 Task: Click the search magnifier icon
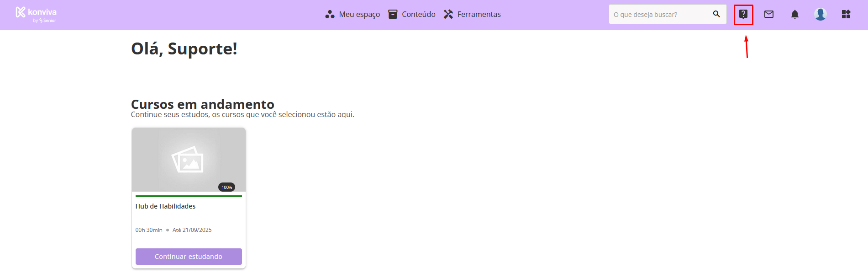pos(716,14)
